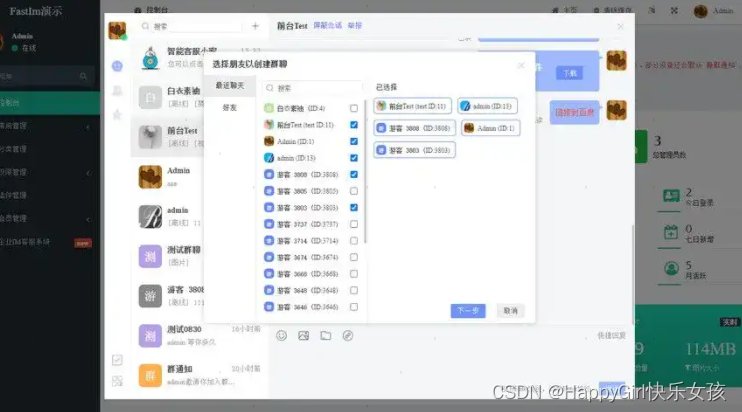Image resolution: width=742 pixels, height=412 pixels.
Task: Click the 下一步 button
Action: coord(468,311)
